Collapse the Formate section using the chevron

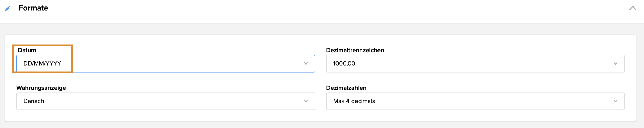tap(633, 8)
